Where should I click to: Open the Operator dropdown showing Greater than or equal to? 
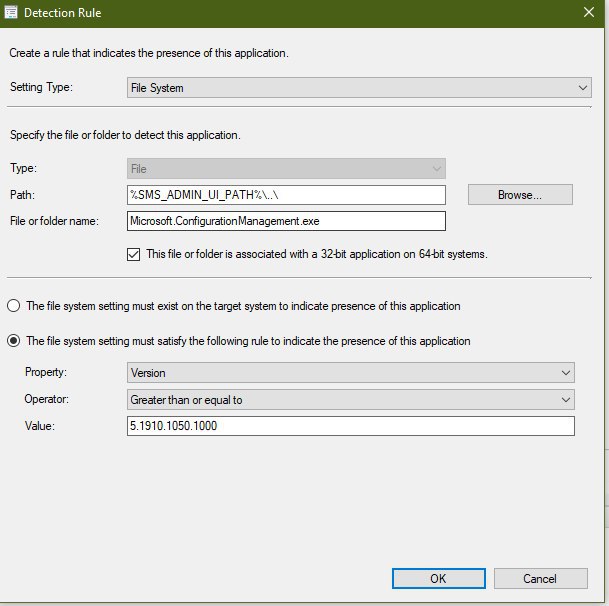click(x=351, y=400)
